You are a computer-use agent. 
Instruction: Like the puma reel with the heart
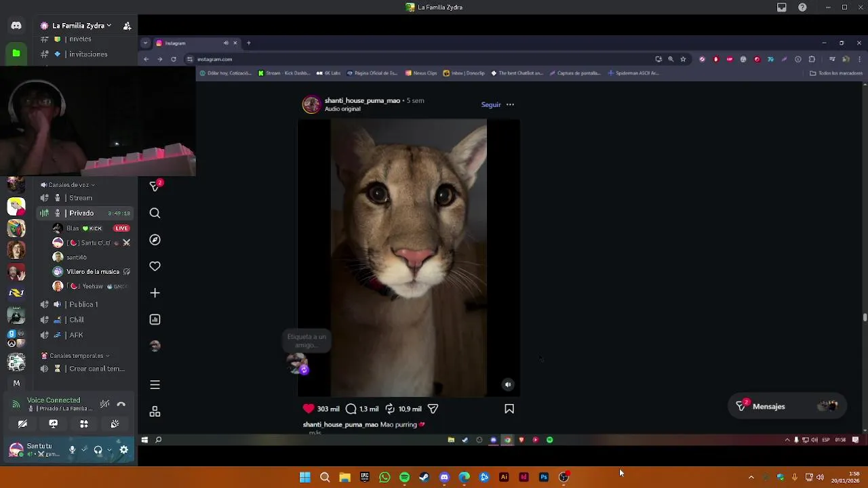tap(309, 409)
